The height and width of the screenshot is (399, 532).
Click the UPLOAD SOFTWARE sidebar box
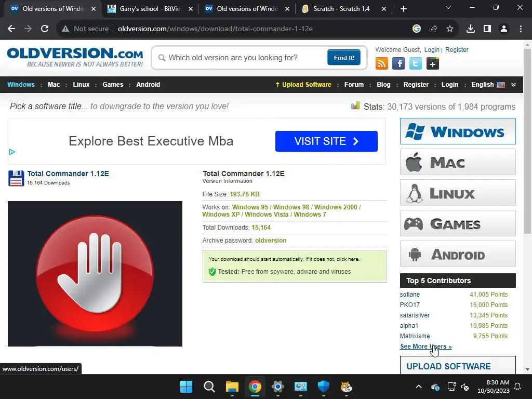point(458,365)
